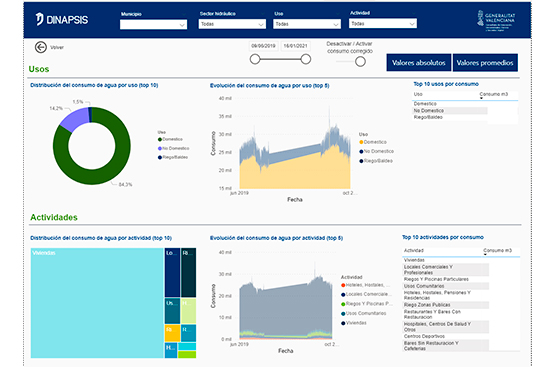
Task: Click the Uso column header in Top 10 usos
Action: click(418, 94)
